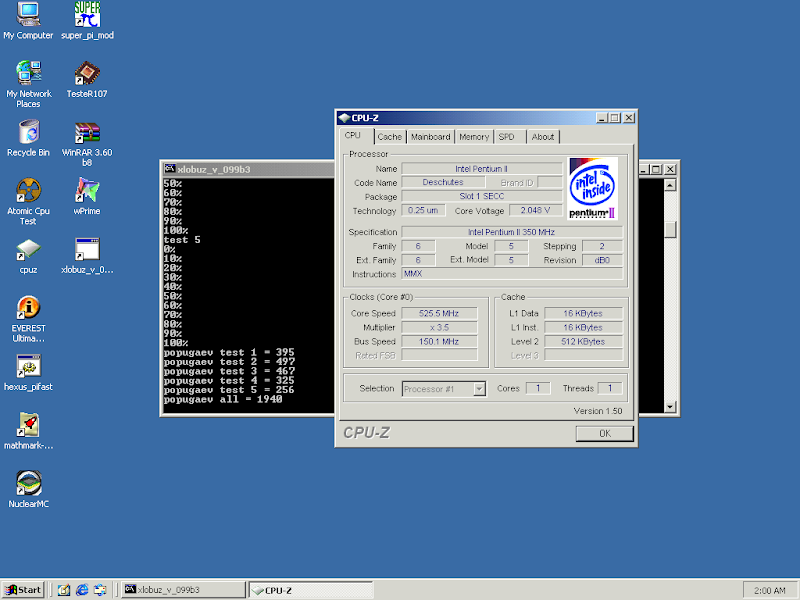This screenshot has height=600, width=800.
Task: Click the 'popugaev test 1 = 395' line
Action: coord(229,353)
